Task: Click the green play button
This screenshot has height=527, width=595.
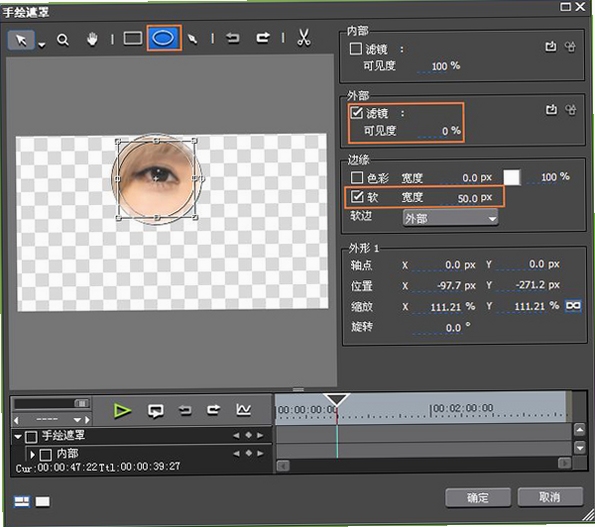Action: pyautogui.click(x=122, y=411)
